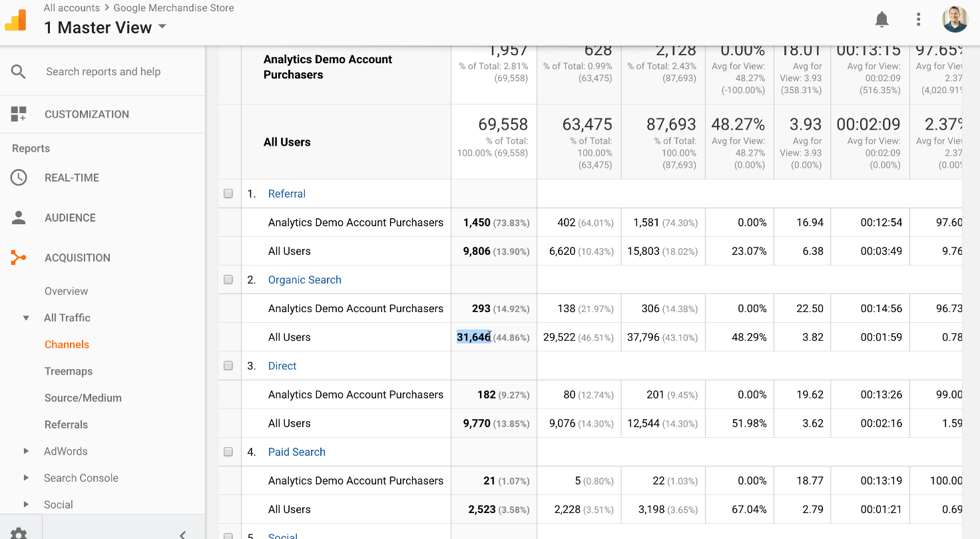Open the user profile avatar
Viewport: 980px width, 539px height.
click(955, 19)
